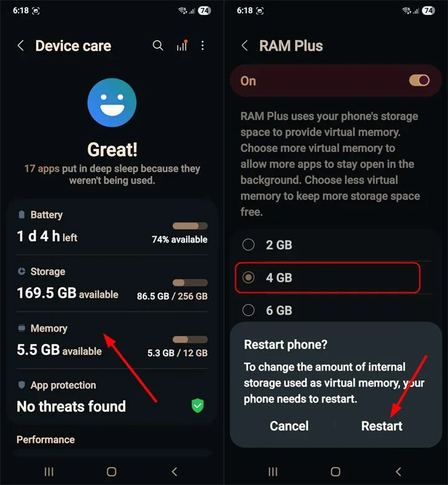The width and height of the screenshot is (448, 485).
Task: Go back from the Device care screen
Action: [21, 45]
